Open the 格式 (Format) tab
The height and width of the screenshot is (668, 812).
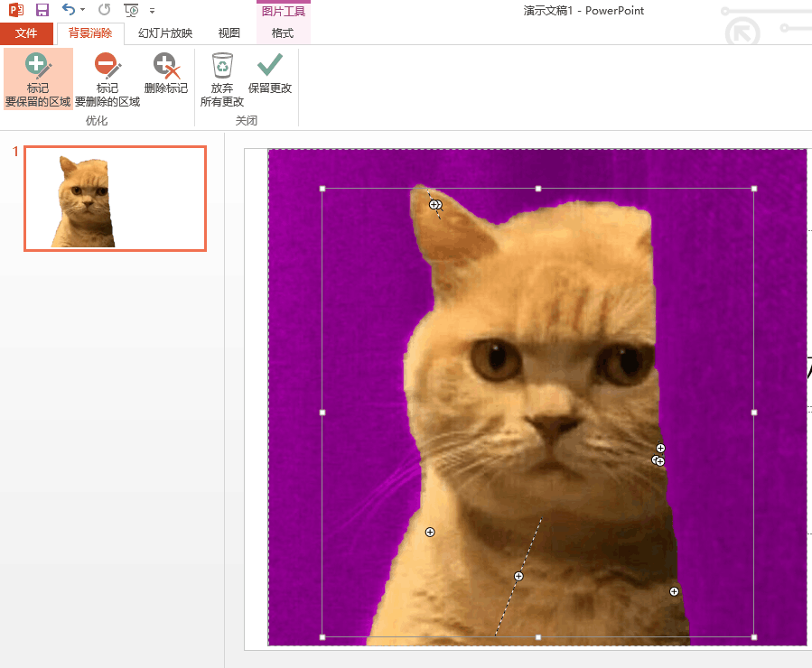pyautogui.click(x=283, y=33)
